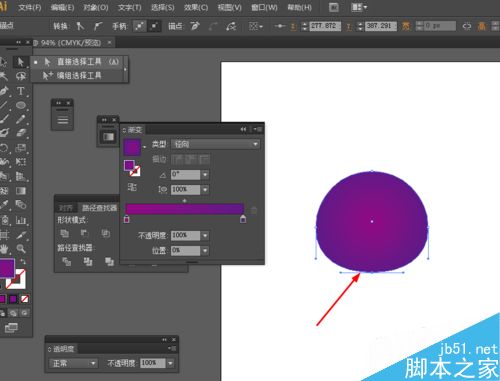Click right purple gradient stop
The width and height of the screenshot is (500, 381).
pyautogui.click(x=243, y=219)
